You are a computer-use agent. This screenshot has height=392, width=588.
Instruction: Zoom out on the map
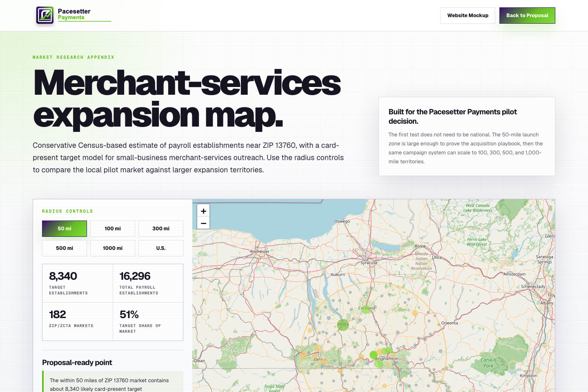click(203, 223)
